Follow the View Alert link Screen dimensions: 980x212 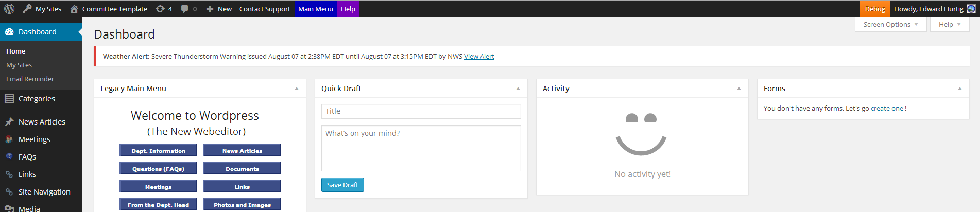pyautogui.click(x=479, y=57)
